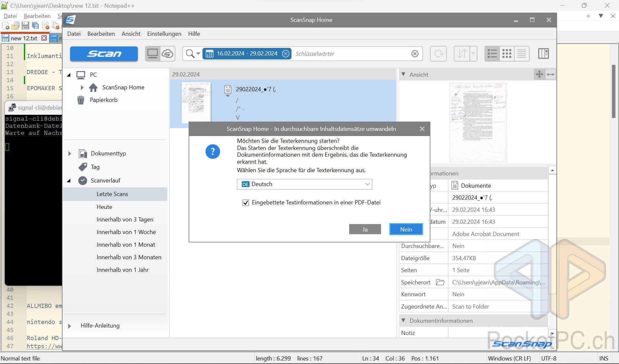The width and height of the screenshot is (619, 364).
Task: Click Notepad++ Save toolbar icon
Action: point(25,26)
